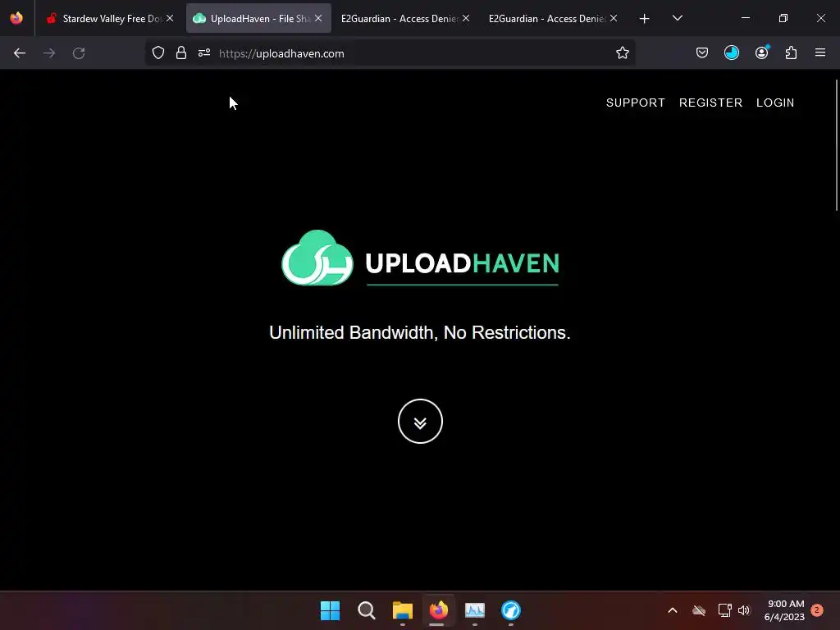
Task: Click Firefox icon in taskbar
Action: tap(438, 610)
